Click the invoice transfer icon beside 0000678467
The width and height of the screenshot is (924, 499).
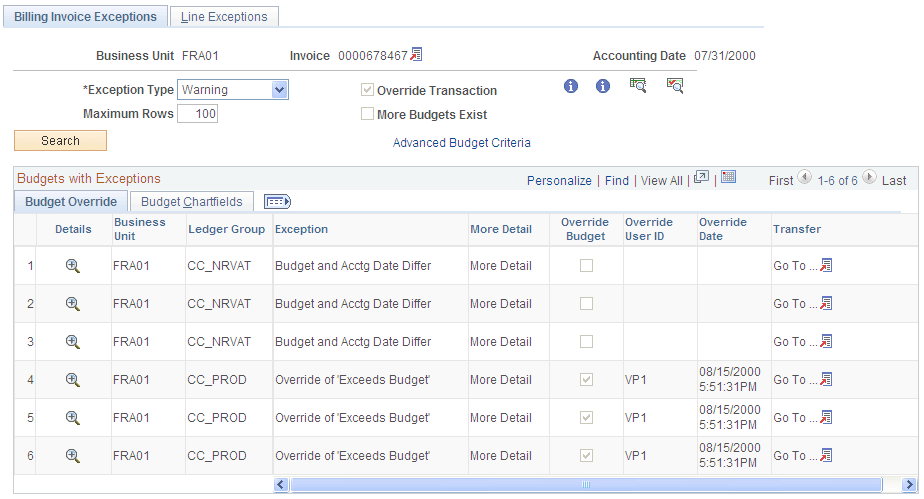(417, 55)
